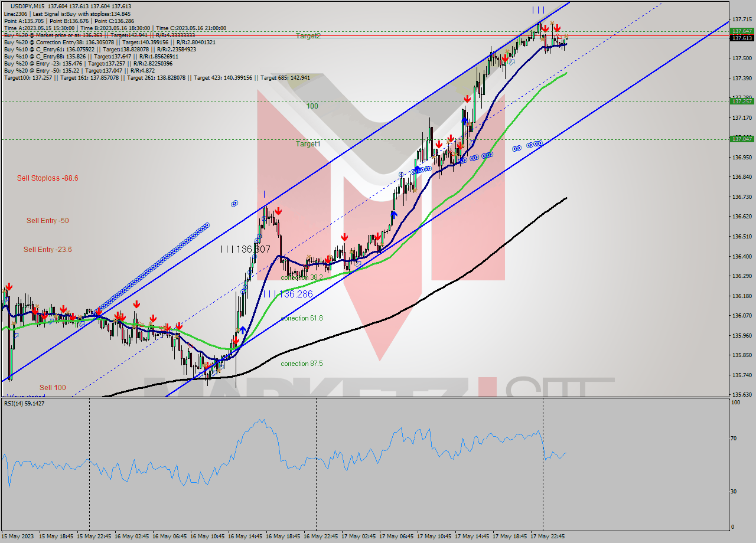
Task: Click the 136.400 price axis value
Action: click(x=742, y=257)
